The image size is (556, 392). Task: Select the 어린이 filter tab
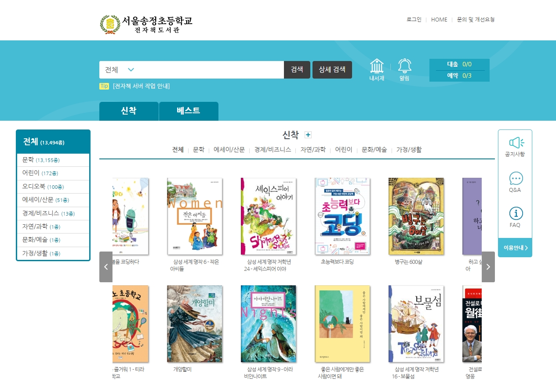343,150
